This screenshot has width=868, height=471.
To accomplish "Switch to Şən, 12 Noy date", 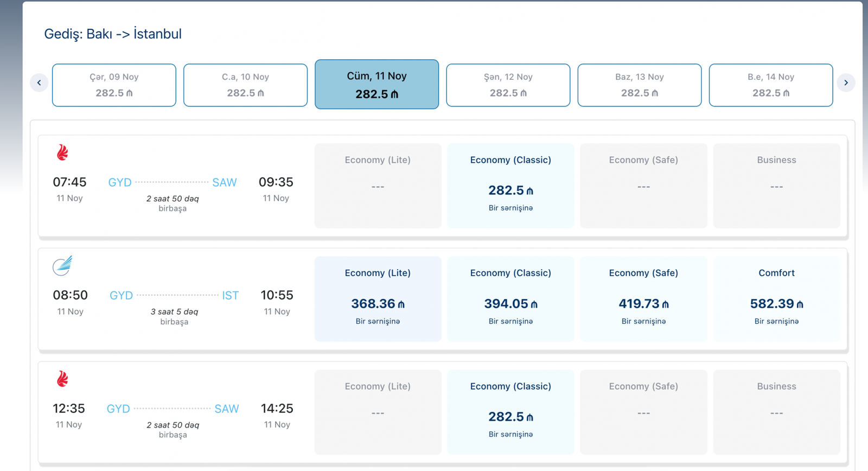I will pyautogui.click(x=508, y=85).
